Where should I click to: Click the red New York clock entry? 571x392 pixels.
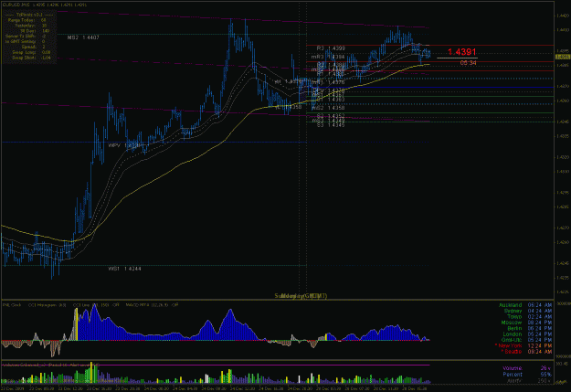[523, 345]
